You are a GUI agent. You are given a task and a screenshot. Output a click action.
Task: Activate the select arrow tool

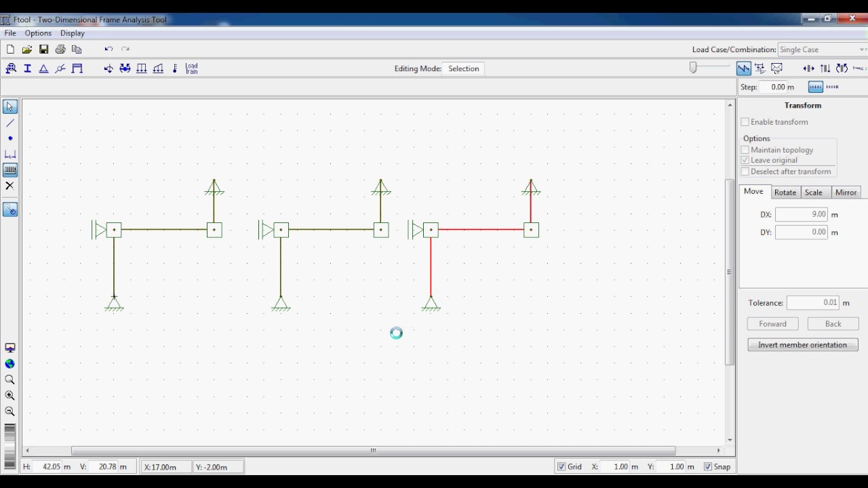(10, 107)
